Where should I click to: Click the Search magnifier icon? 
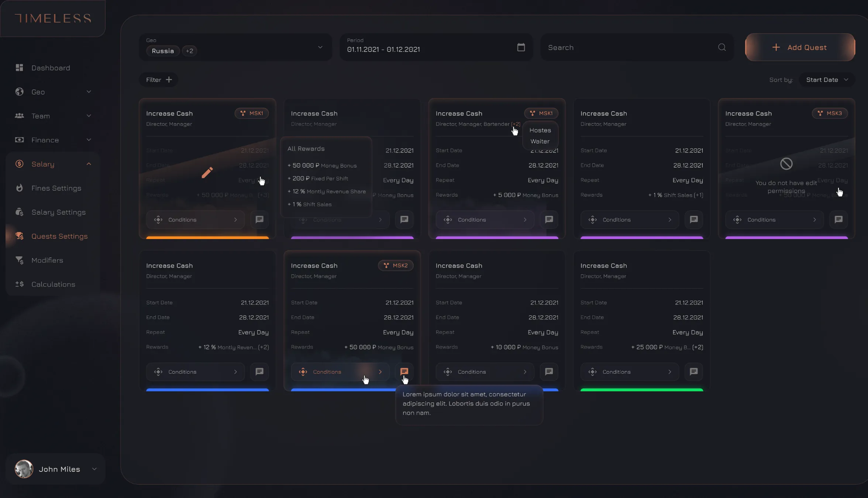pyautogui.click(x=722, y=47)
